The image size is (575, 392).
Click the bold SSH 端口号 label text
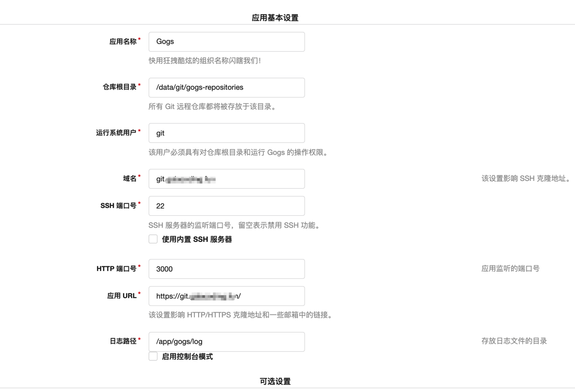(x=118, y=206)
